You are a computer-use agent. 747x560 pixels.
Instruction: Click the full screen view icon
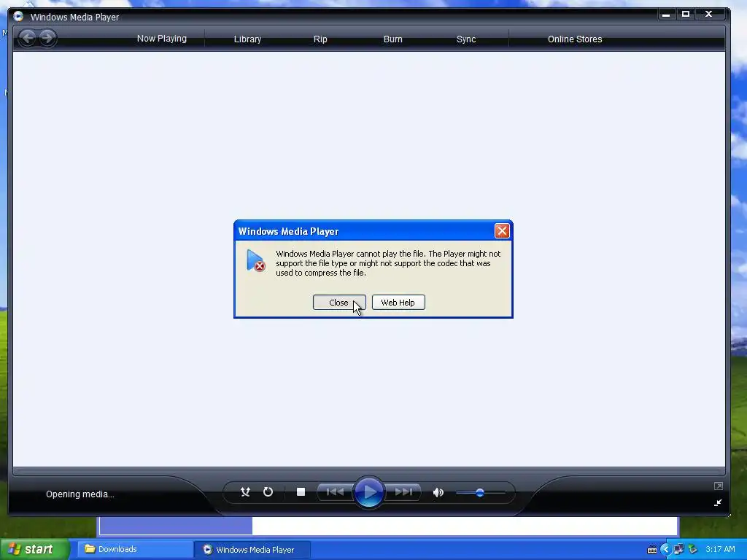point(719,486)
